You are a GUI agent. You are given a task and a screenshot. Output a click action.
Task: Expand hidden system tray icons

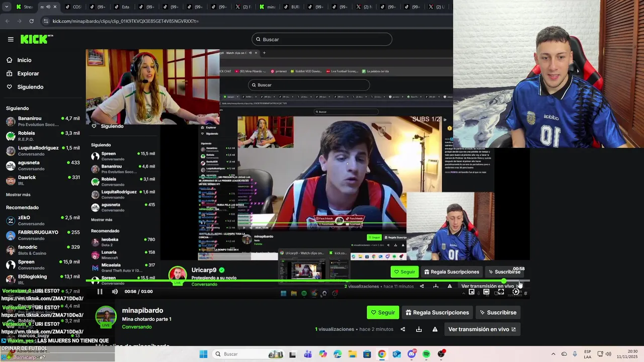[x=553, y=354]
